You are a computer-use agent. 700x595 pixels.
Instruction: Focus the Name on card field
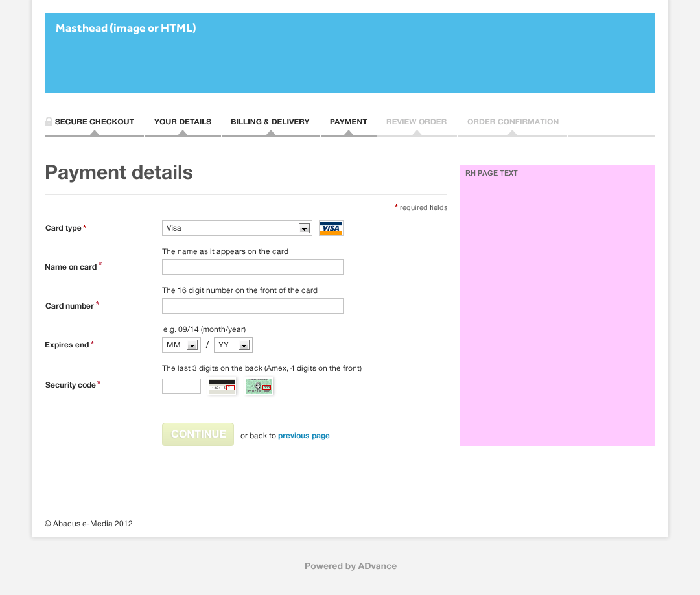[252, 267]
